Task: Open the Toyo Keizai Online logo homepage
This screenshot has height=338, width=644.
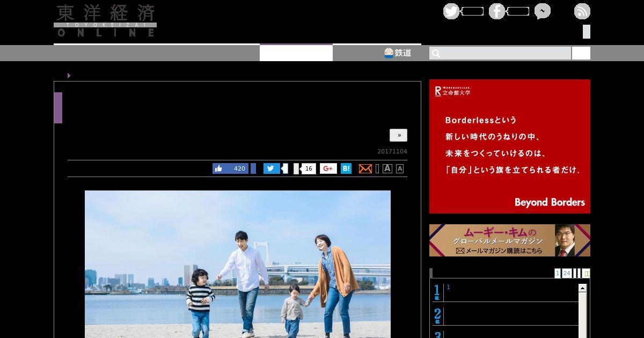Action: click(x=105, y=20)
